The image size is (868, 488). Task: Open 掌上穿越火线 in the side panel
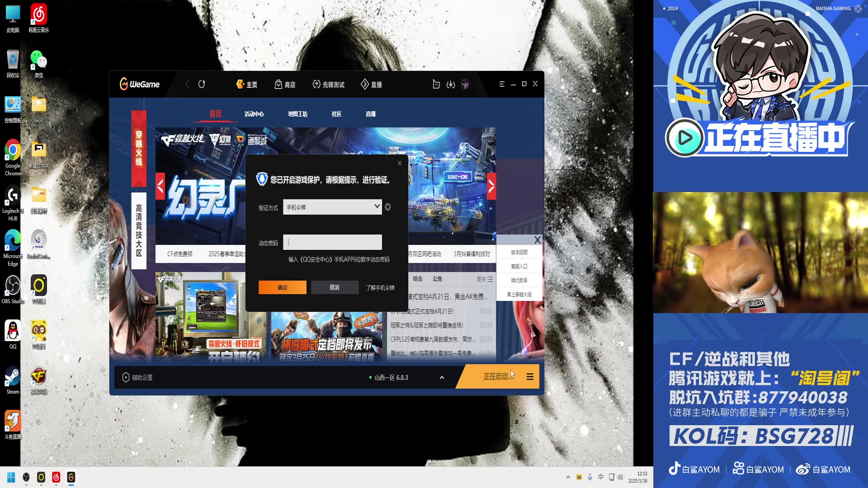click(x=519, y=294)
